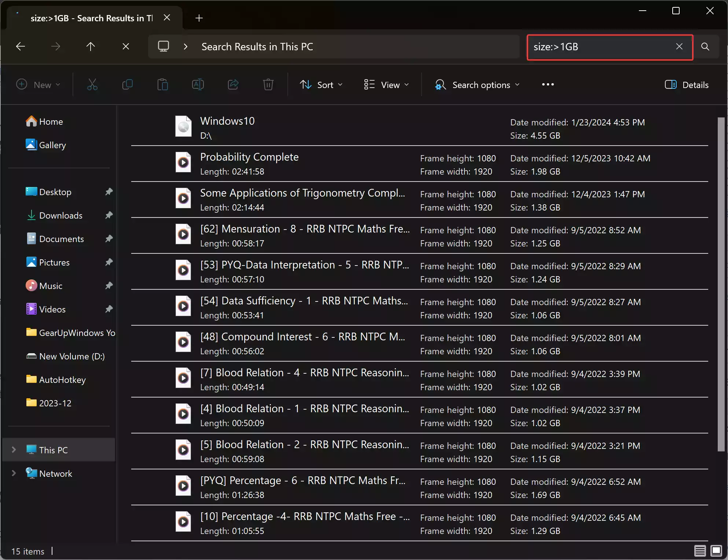The height and width of the screenshot is (560, 728).
Task: Click the vertical results scrollbar
Action: pos(721,284)
